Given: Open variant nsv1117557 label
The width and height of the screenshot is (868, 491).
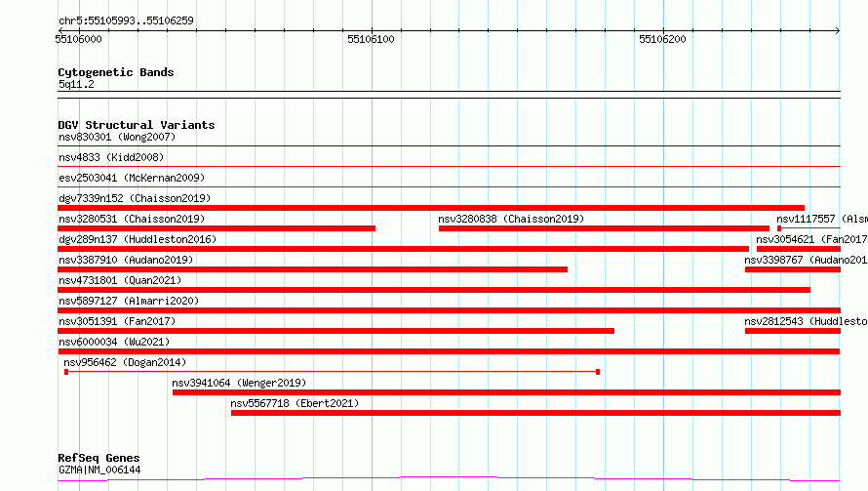Looking at the screenshot, I should (822, 219).
